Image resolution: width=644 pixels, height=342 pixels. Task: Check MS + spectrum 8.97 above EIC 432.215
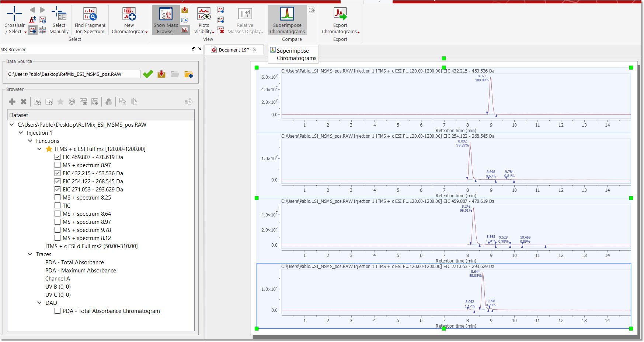[x=58, y=165]
